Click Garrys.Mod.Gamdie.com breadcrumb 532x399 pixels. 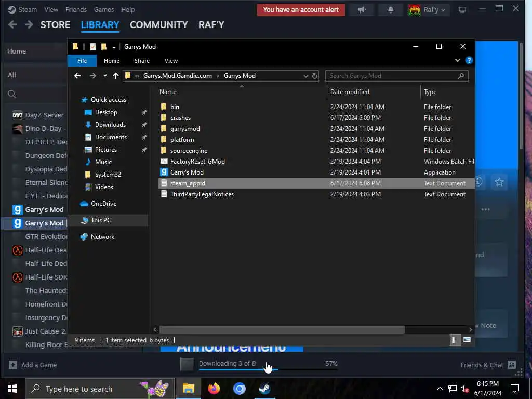pos(178,76)
